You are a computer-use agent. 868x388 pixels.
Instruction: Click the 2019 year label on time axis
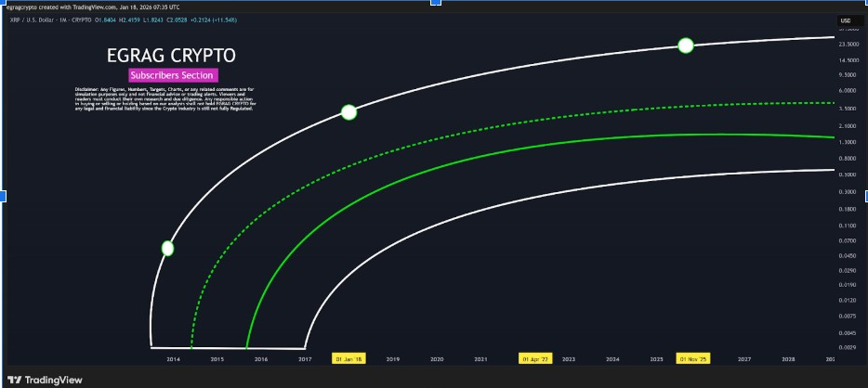pyautogui.click(x=392, y=359)
